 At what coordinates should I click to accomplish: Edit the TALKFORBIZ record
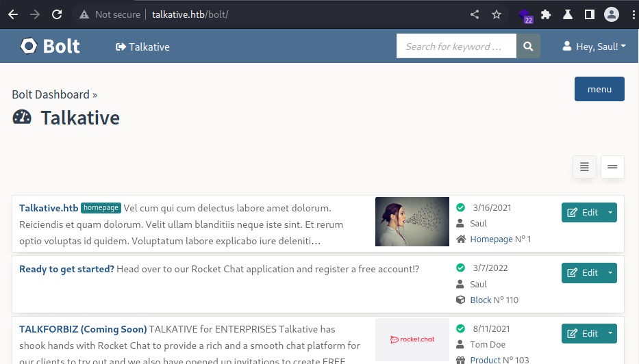(x=583, y=333)
